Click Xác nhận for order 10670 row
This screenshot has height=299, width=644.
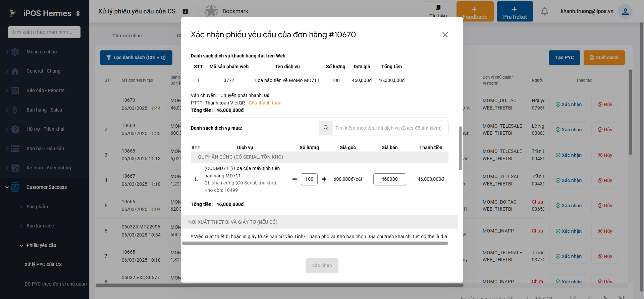click(x=569, y=104)
